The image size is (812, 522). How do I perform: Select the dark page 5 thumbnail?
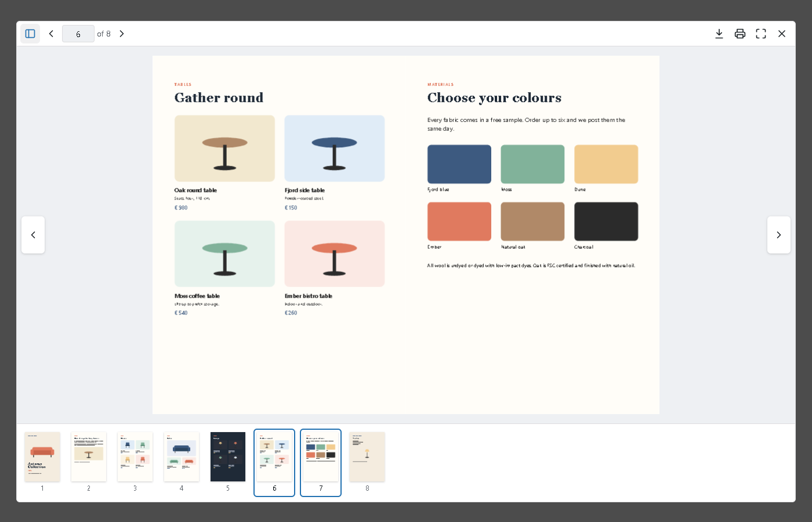(x=228, y=457)
